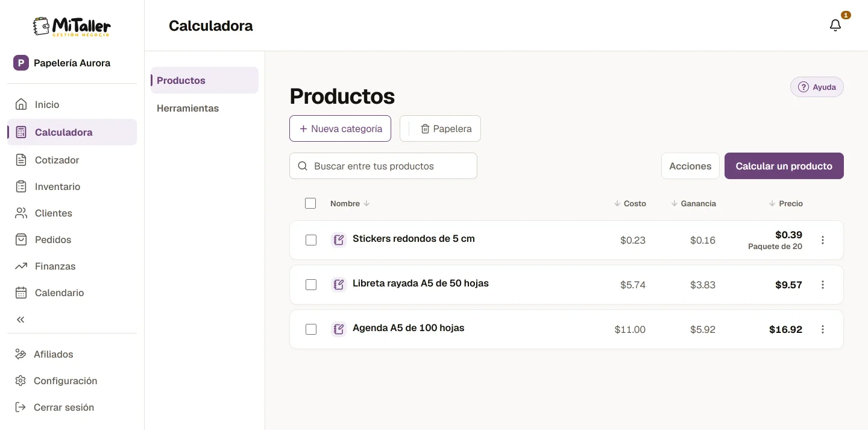Click the Libreta rayada A5 product icon
868x430 pixels.
(339, 285)
